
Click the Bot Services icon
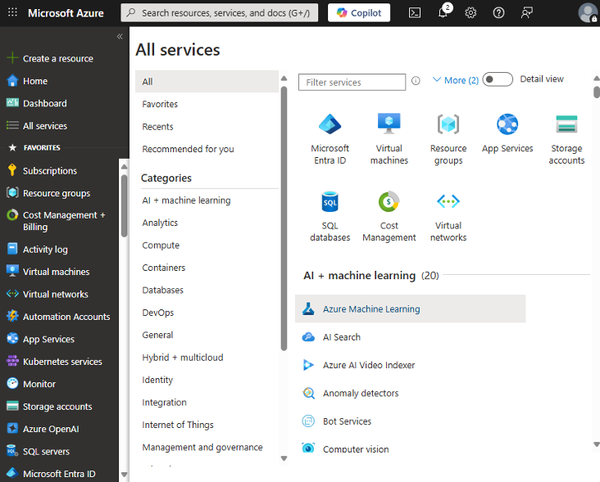coord(308,421)
